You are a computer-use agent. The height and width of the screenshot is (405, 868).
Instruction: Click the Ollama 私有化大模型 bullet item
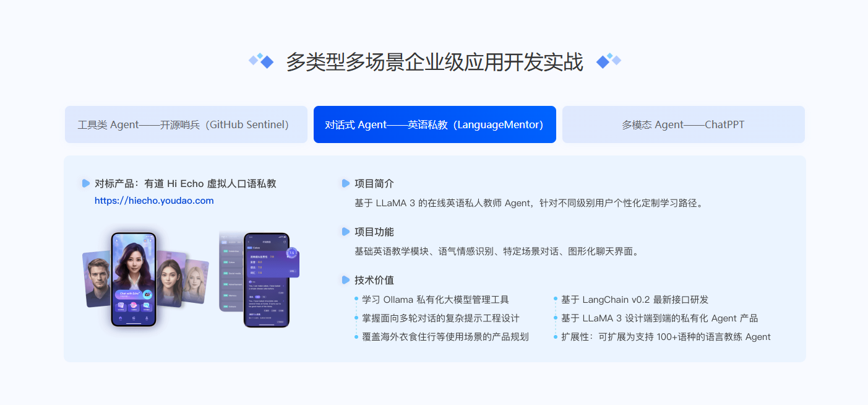(x=436, y=300)
